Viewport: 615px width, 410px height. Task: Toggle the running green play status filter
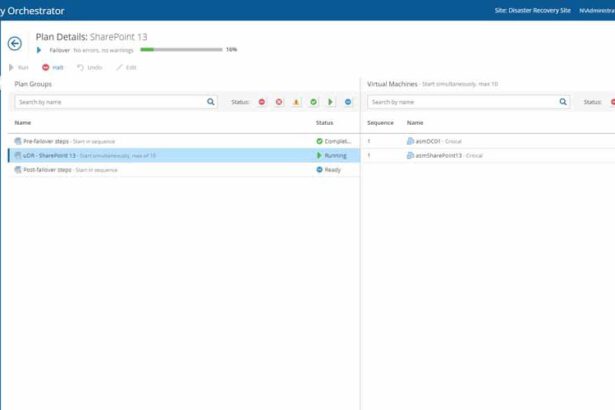coord(331,102)
